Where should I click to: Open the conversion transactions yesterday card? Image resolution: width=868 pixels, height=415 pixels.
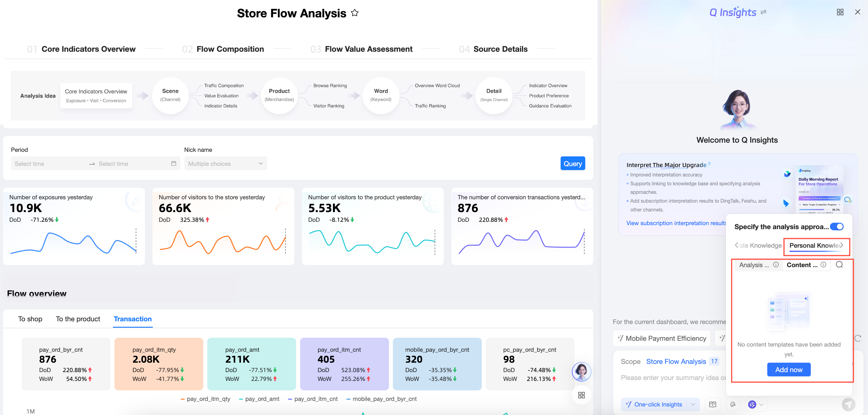click(x=522, y=226)
